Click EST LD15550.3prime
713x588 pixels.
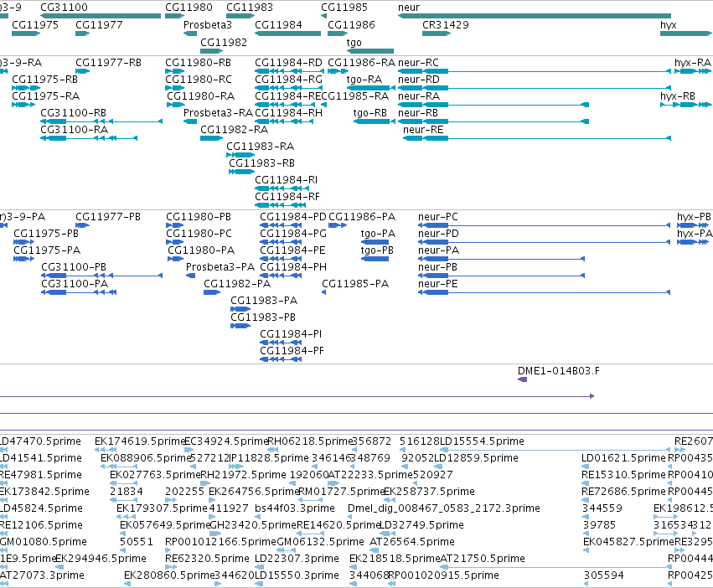point(297,575)
